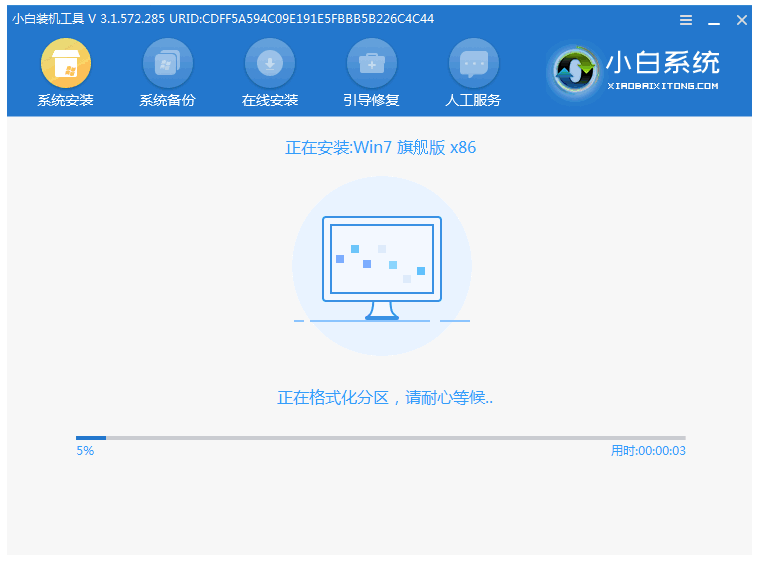Go to the 在线安装 tab label
Viewport: 760px width, 561px height.
(269, 100)
